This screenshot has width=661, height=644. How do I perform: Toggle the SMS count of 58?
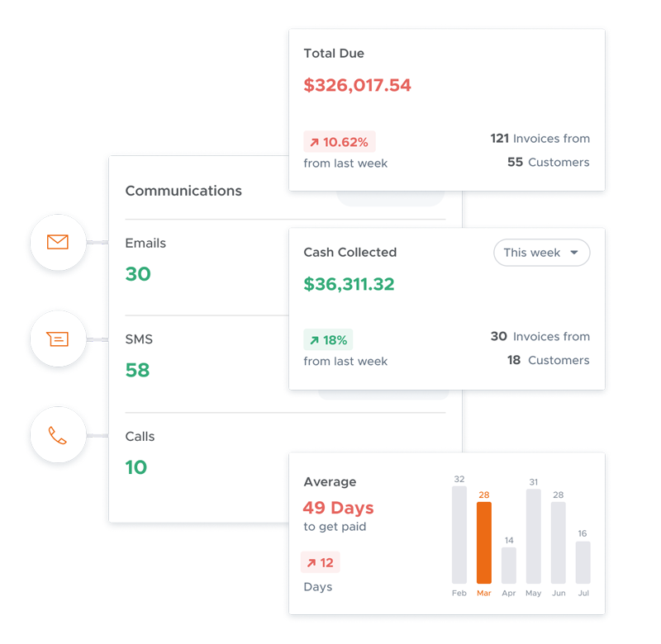137,370
